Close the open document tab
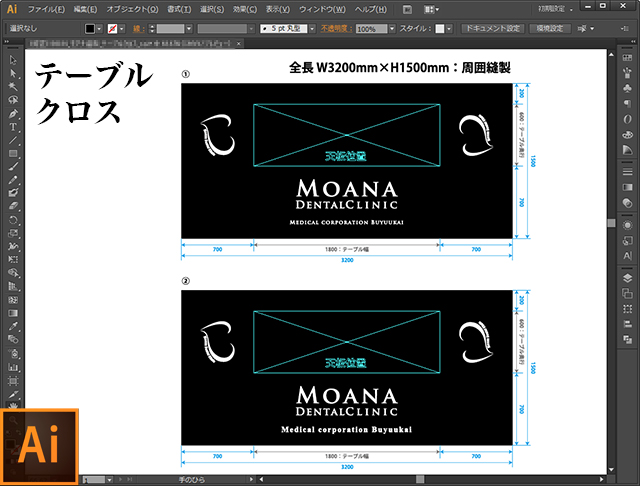The image size is (640, 486). point(239,43)
